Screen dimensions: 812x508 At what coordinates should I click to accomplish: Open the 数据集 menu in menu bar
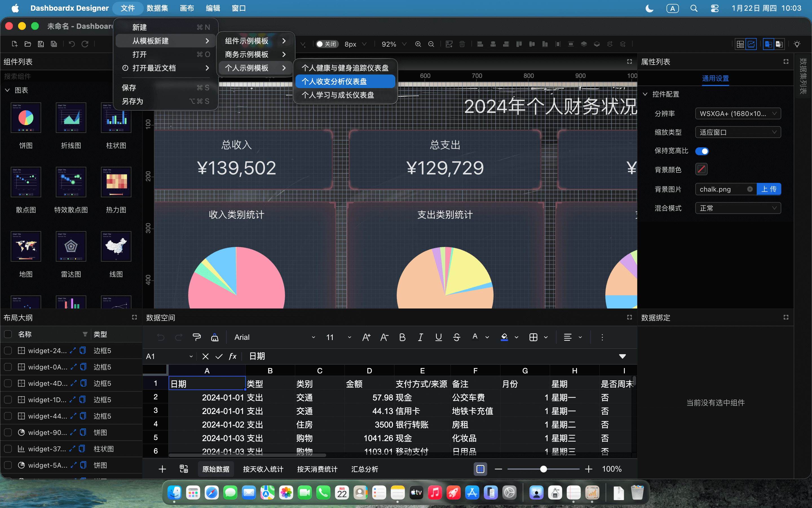pos(157,8)
